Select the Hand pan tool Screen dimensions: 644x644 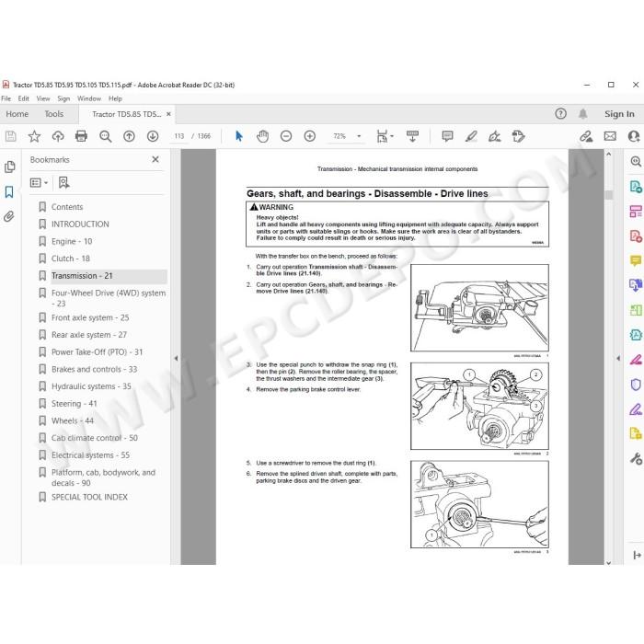(x=262, y=136)
